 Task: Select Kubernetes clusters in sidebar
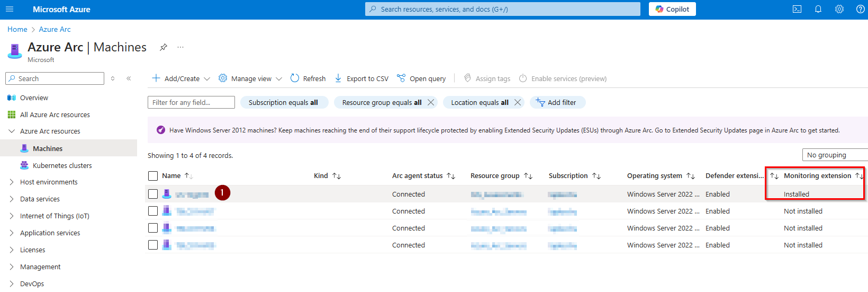point(62,165)
